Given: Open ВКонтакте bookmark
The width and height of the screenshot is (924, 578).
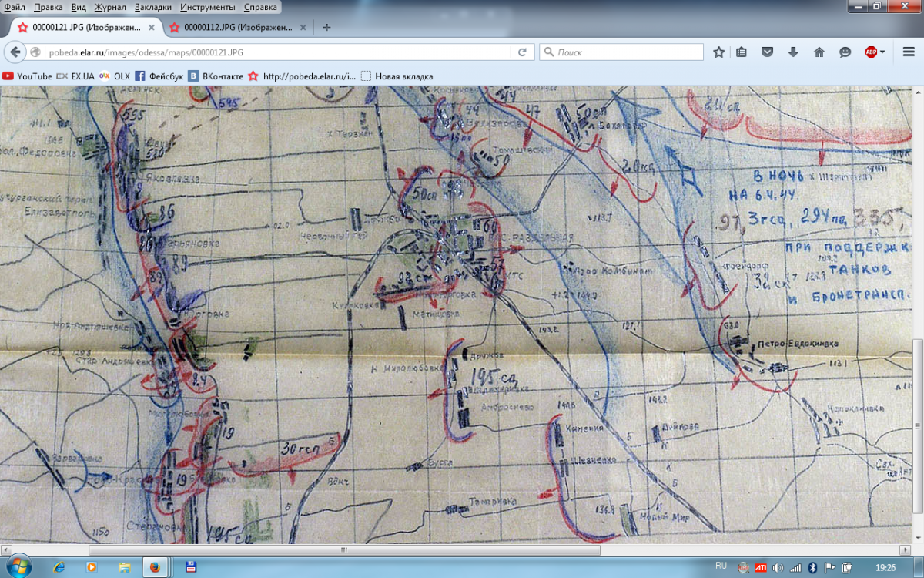Looking at the screenshot, I should 216,76.
